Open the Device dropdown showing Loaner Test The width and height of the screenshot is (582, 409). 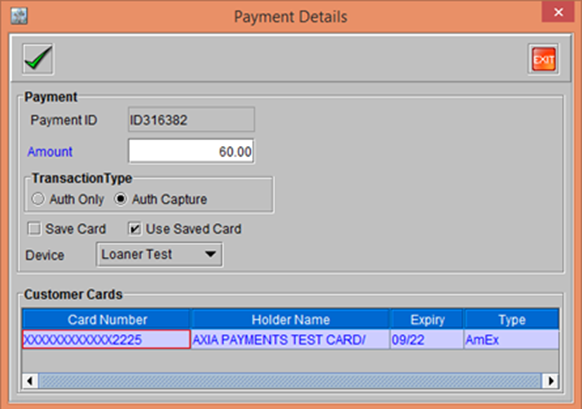[159, 255]
